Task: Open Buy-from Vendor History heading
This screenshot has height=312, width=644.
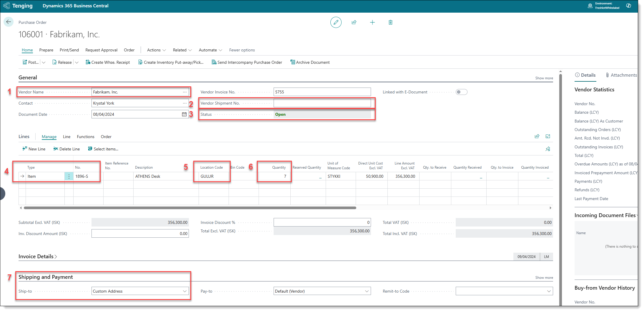Action: pos(605,288)
